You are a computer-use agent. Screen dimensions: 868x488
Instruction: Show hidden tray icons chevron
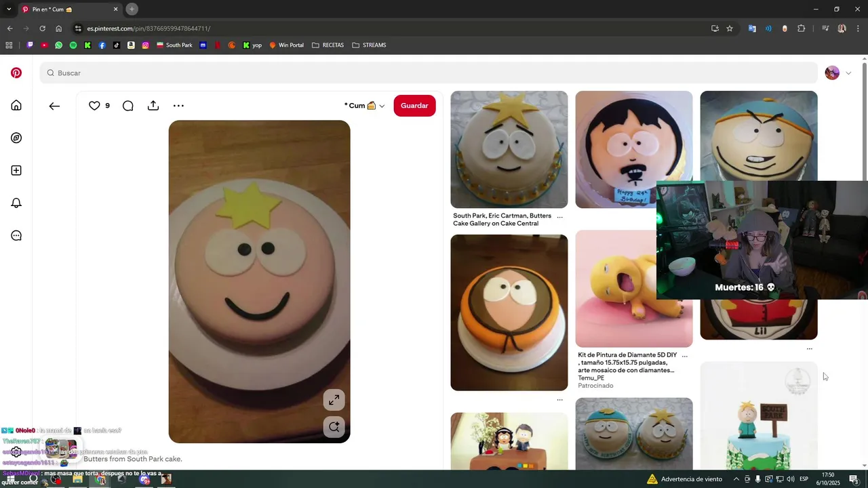click(736, 479)
